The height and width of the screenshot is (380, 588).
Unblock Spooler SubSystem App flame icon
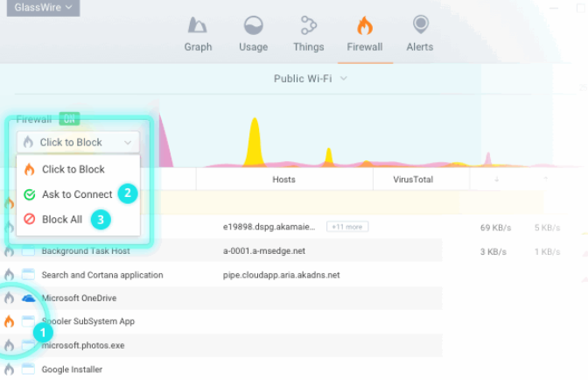pos(9,321)
